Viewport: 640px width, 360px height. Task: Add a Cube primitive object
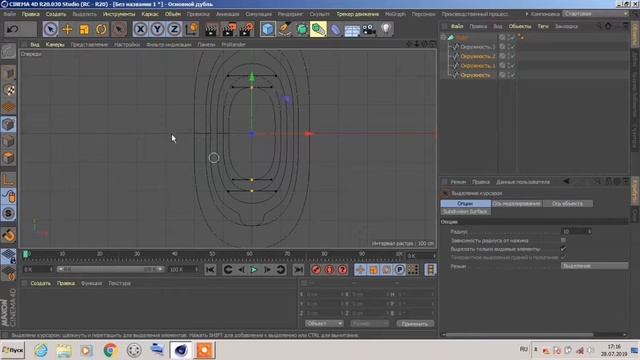coord(268,29)
